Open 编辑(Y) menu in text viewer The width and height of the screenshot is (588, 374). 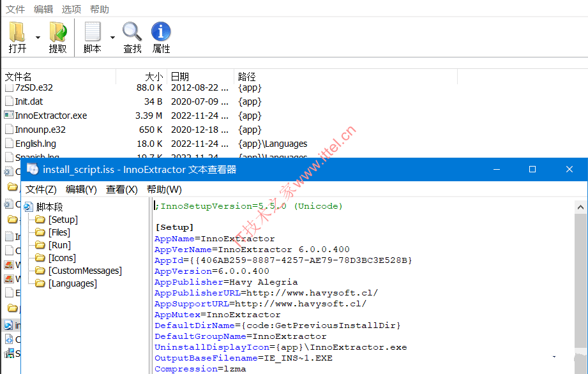click(81, 190)
